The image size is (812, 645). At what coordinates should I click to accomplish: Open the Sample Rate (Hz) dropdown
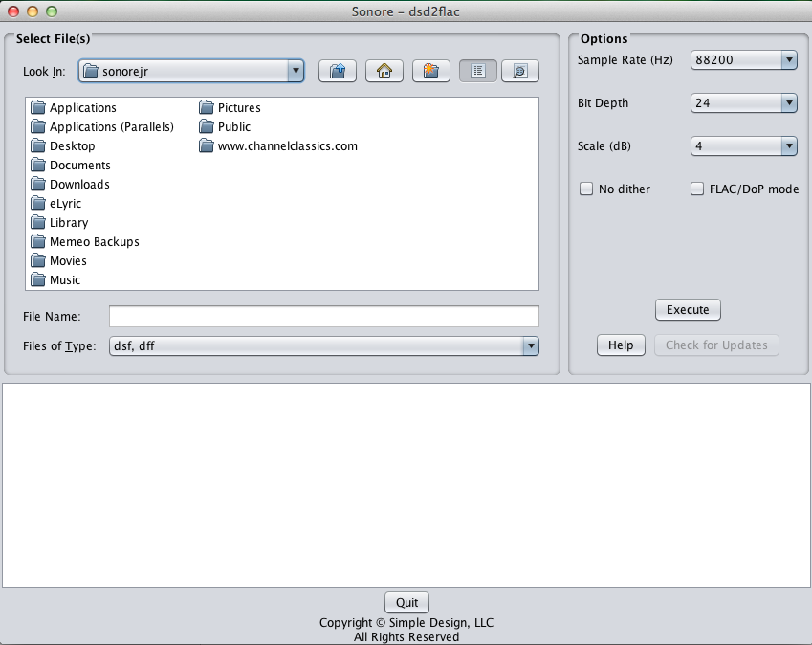[744, 59]
